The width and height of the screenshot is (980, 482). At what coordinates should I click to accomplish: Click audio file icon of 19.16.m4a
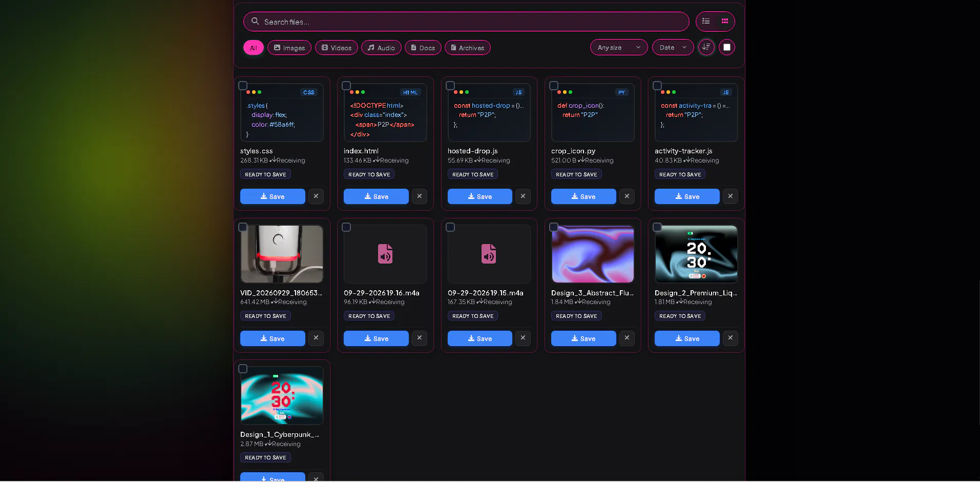coord(385,254)
